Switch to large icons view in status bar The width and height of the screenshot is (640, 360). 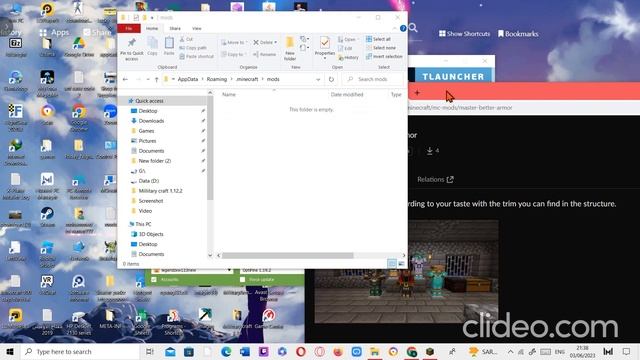point(402,264)
